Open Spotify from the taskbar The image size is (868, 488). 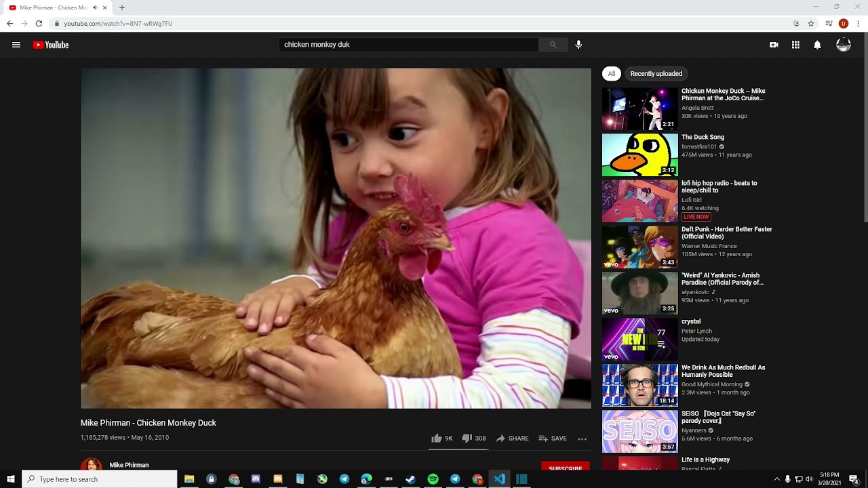tap(433, 479)
